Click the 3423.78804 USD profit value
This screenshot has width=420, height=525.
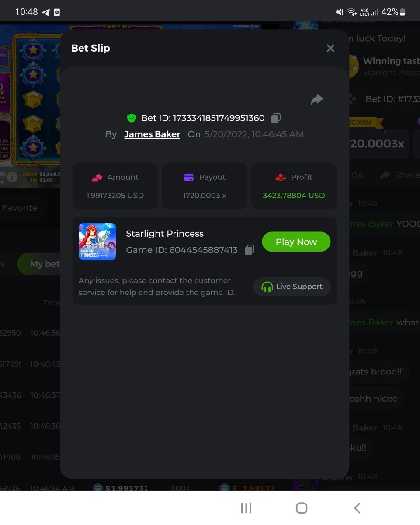pyautogui.click(x=294, y=196)
